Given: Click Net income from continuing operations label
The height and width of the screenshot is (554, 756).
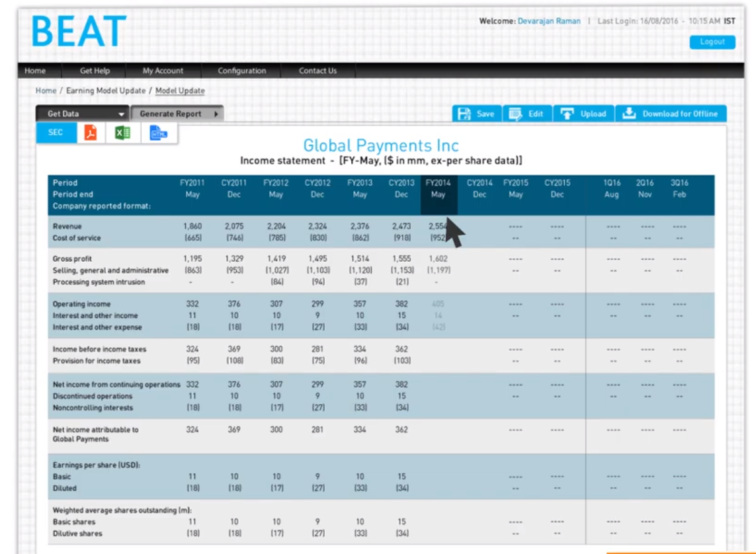Looking at the screenshot, I should (116, 384).
